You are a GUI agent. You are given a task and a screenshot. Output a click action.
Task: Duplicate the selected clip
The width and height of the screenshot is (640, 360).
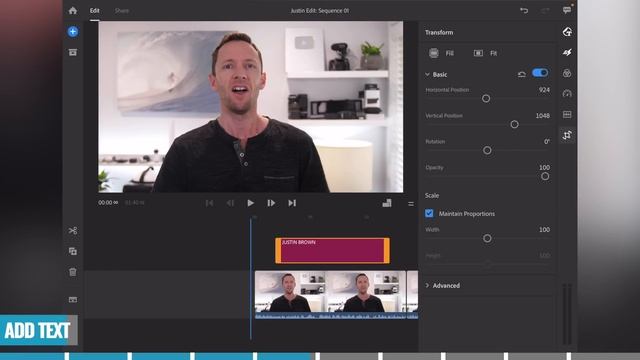(x=73, y=251)
